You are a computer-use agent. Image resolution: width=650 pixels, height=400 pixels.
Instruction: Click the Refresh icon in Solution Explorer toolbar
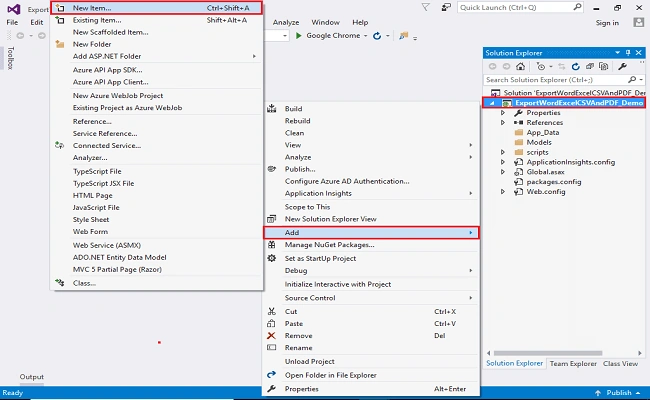(x=575, y=66)
